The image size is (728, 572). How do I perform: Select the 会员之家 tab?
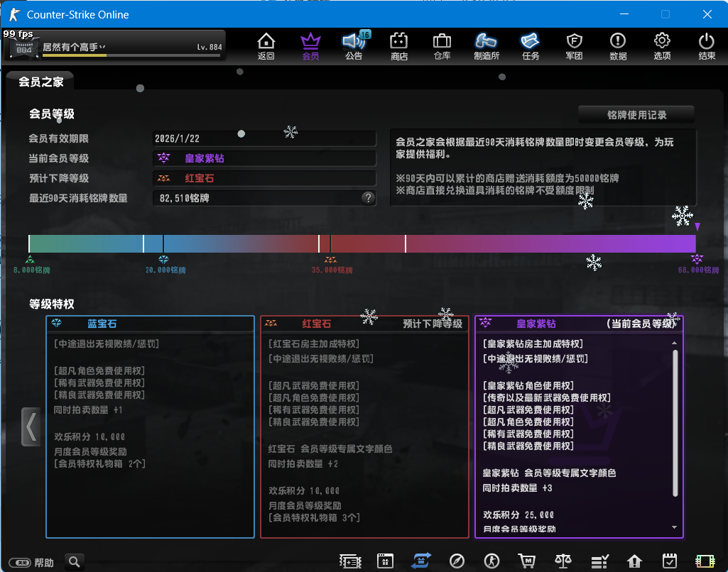point(41,82)
